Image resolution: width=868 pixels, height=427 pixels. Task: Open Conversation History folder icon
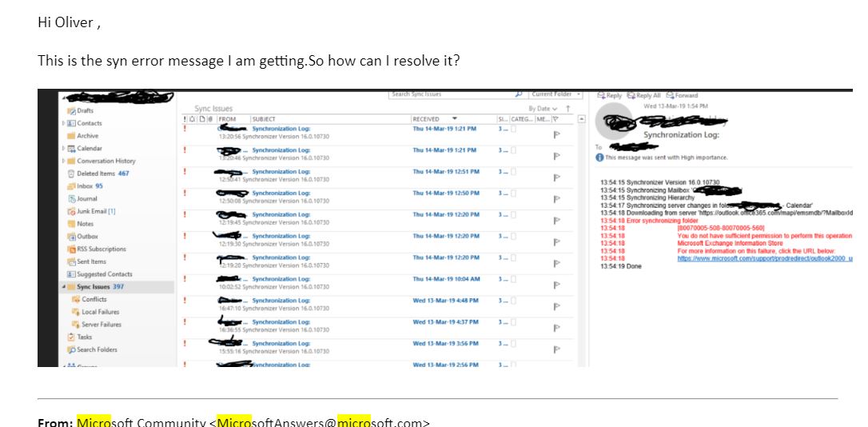coord(71,162)
